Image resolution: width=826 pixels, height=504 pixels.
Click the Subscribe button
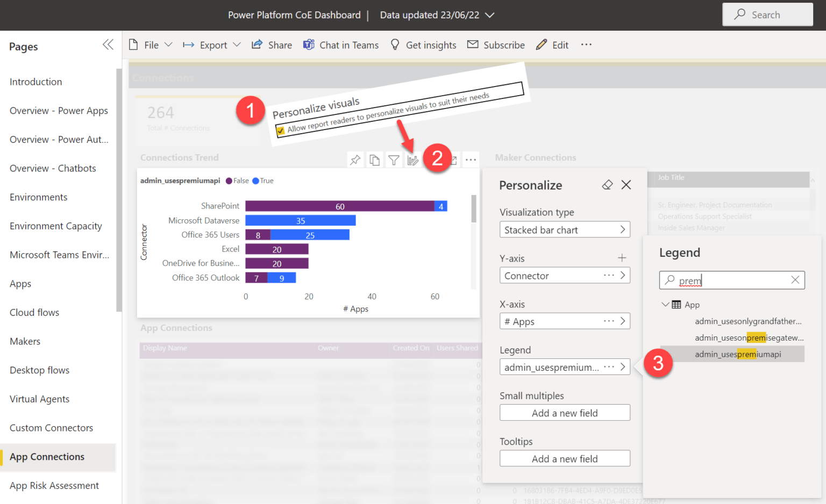pos(496,45)
